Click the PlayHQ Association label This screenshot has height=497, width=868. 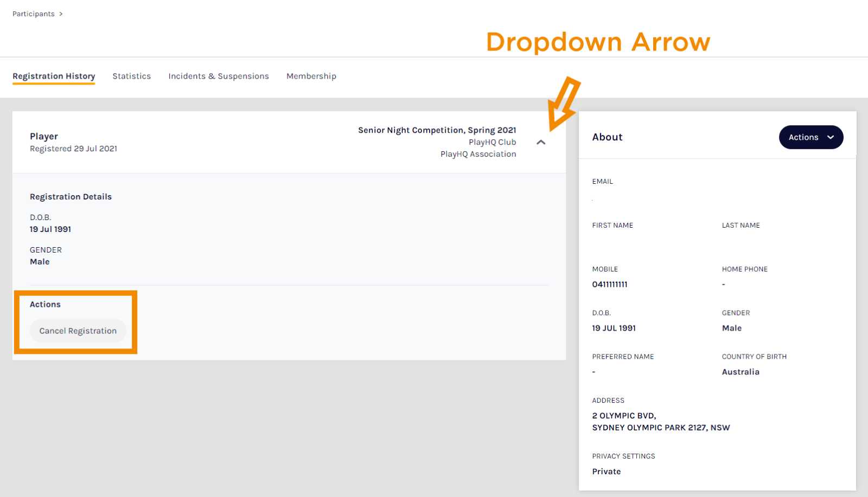[x=478, y=154]
